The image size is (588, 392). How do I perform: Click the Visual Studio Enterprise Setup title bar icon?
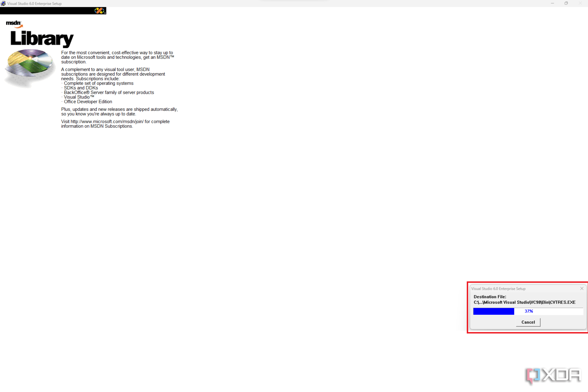pyautogui.click(x=3, y=3)
